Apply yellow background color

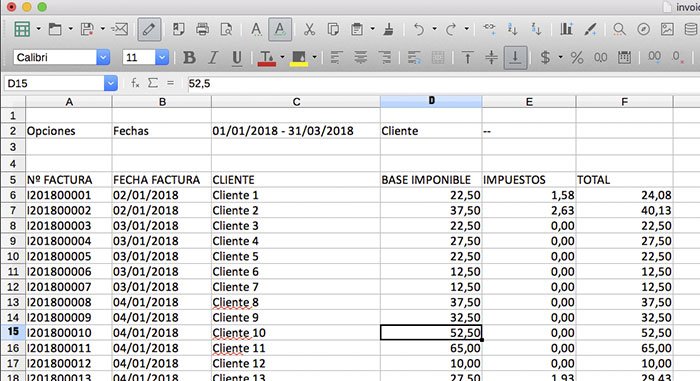point(299,58)
